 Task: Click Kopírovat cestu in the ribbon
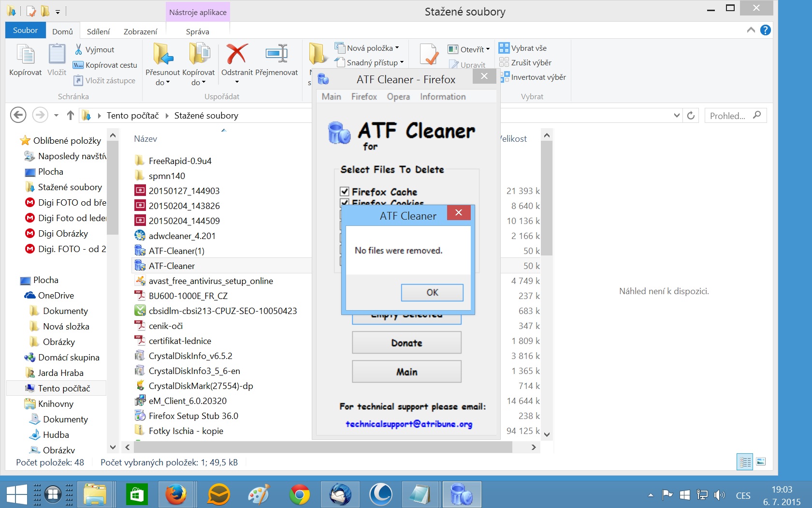pos(105,65)
